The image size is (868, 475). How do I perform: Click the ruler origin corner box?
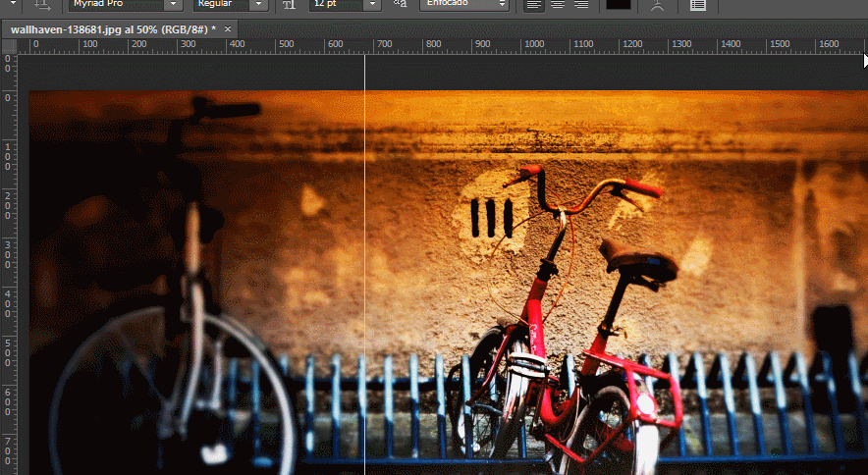pyautogui.click(x=8, y=45)
